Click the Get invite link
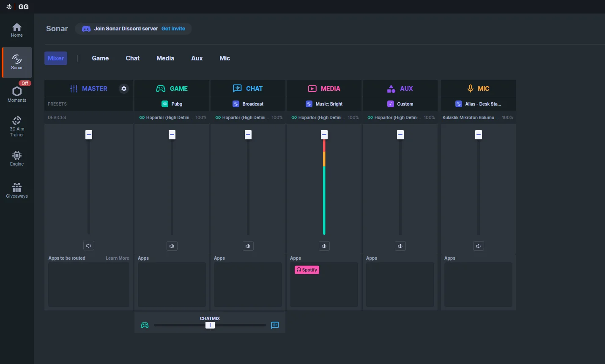 [x=173, y=29]
